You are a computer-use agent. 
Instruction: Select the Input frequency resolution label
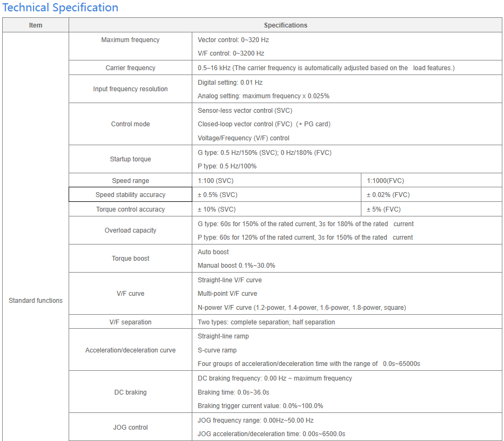[x=130, y=89]
